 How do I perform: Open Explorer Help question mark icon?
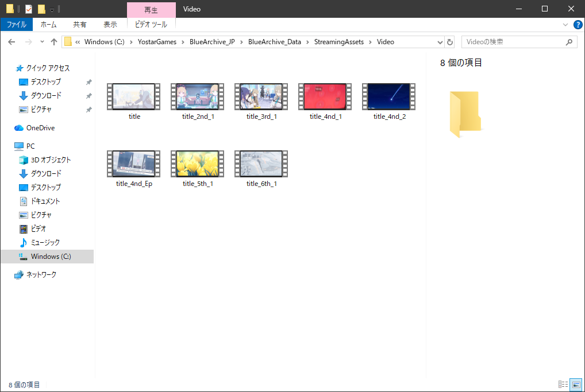pos(578,25)
